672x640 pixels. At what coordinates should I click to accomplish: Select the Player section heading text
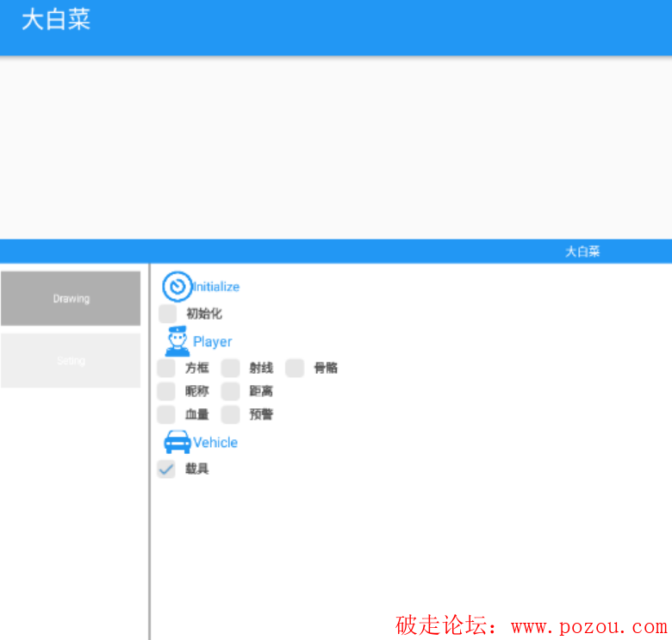(213, 342)
